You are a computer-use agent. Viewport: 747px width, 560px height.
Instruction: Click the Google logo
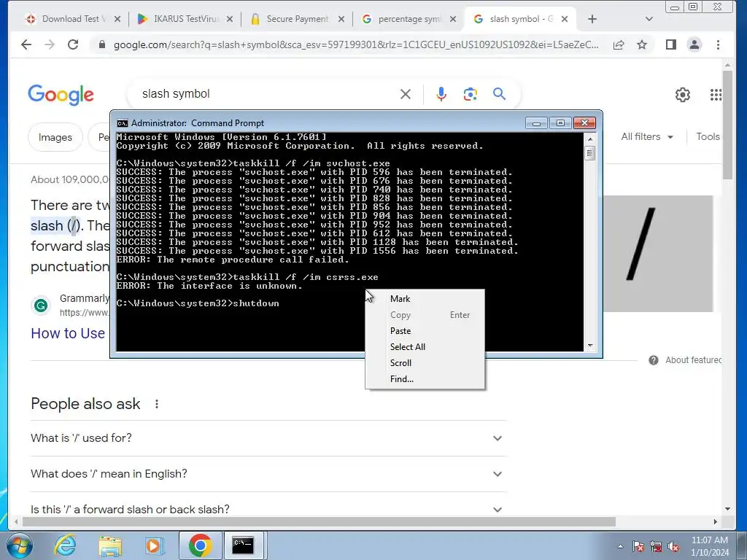tap(61, 95)
